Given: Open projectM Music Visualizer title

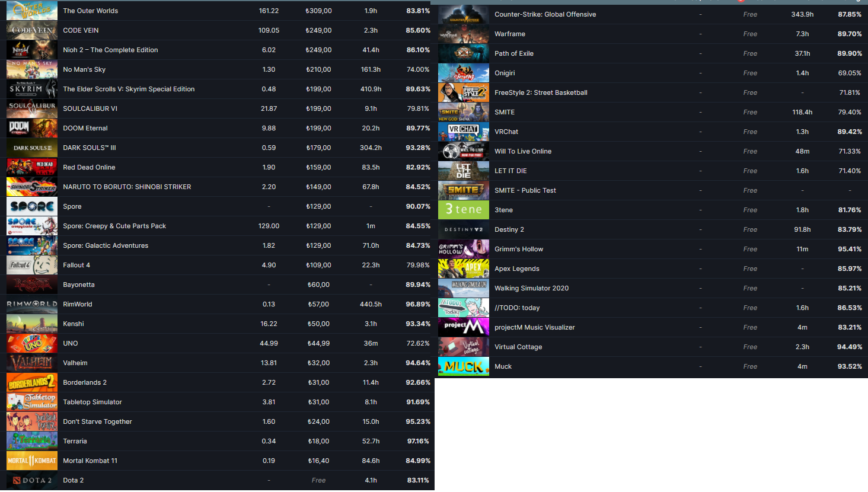Looking at the screenshot, I should click(x=535, y=327).
